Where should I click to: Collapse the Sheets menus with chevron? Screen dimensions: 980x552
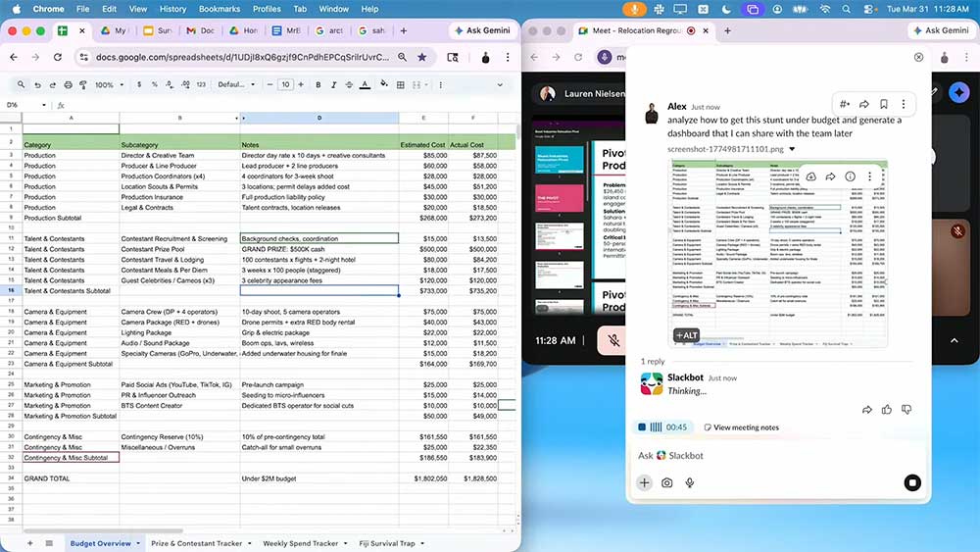pyautogui.click(x=500, y=84)
